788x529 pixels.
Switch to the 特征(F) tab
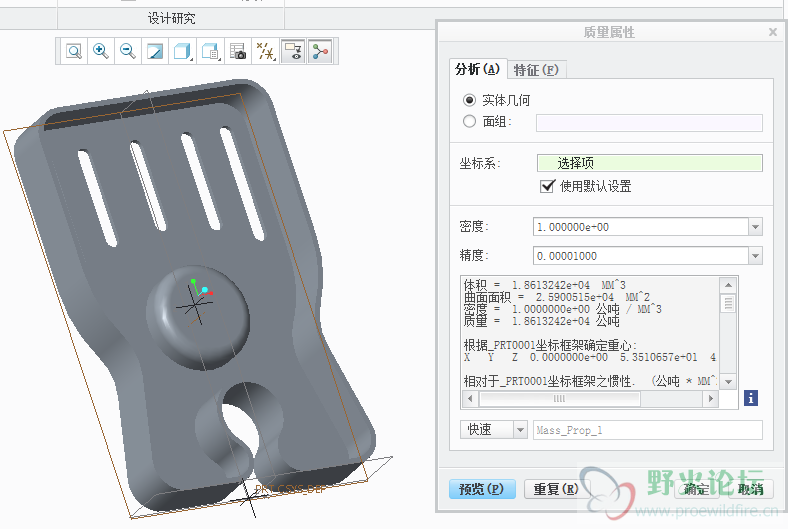[x=536, y=70]
